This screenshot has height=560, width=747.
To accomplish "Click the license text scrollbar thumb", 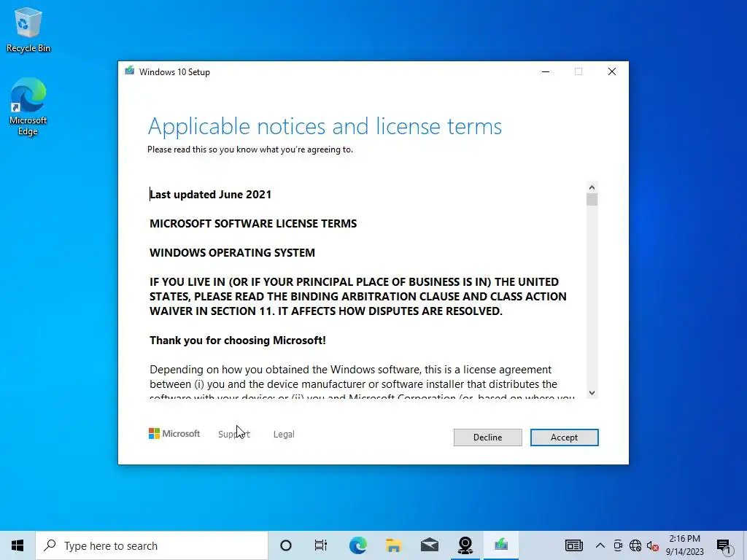I will tap(592, 199).
